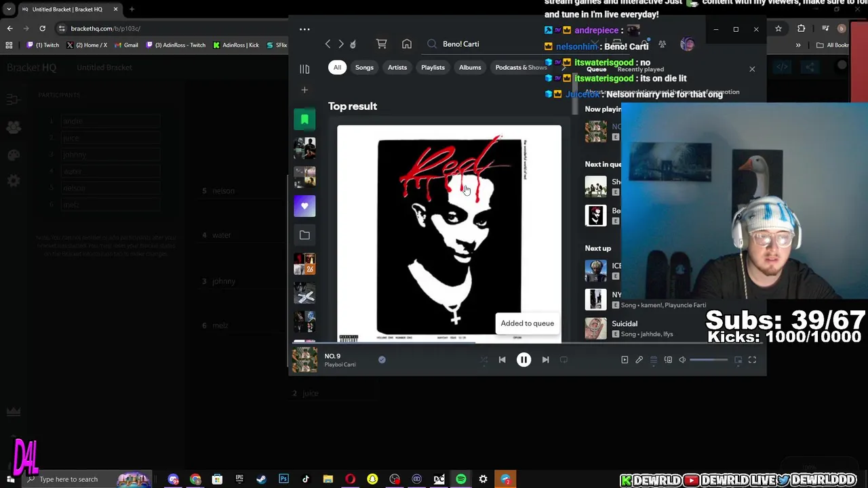
Task: Expand hidden bookmarks chevron
Action: (x=798, y=45)
